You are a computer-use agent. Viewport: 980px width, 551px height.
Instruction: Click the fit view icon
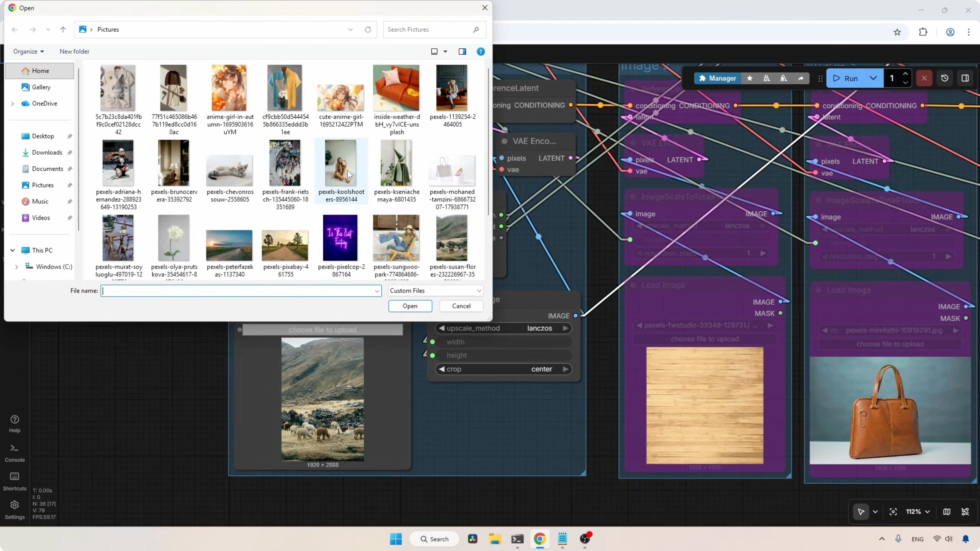tap(893, 512)
